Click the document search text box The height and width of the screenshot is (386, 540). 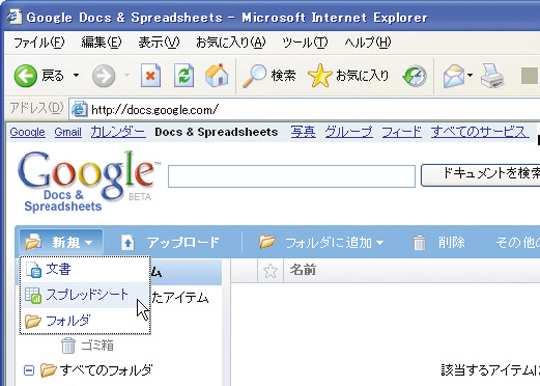click(292, 176)
